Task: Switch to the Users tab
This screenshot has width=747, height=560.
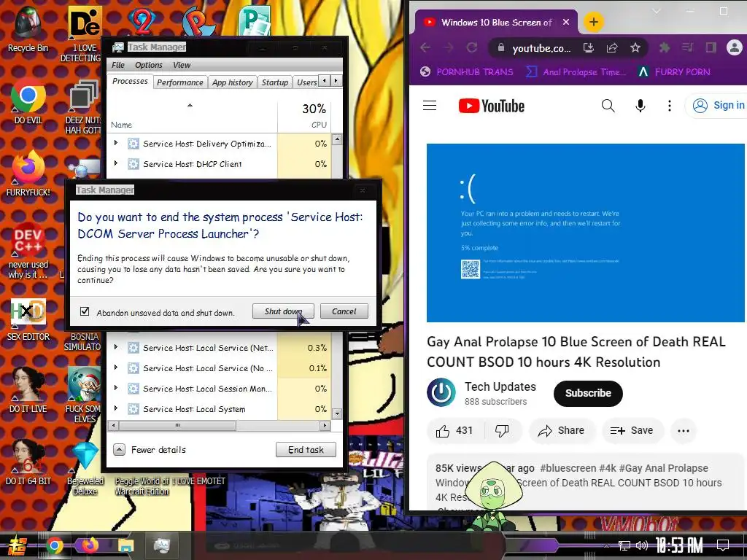Action: tap(307, 82)
